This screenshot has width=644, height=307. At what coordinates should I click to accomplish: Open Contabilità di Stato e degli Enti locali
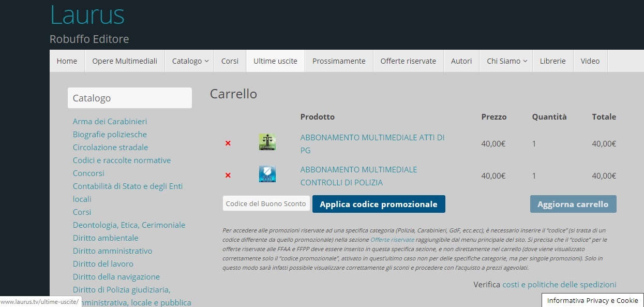(128, 193)
